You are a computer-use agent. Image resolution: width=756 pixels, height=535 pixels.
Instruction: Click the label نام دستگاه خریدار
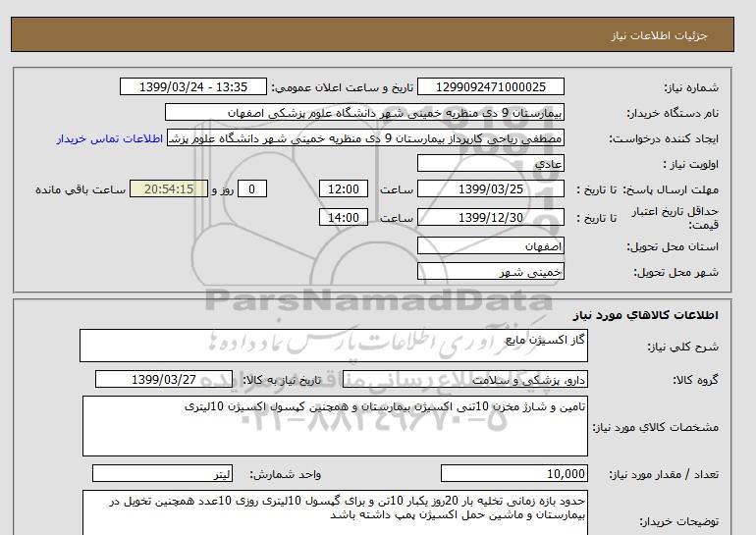pyautogui.click(x=673, y=113)
